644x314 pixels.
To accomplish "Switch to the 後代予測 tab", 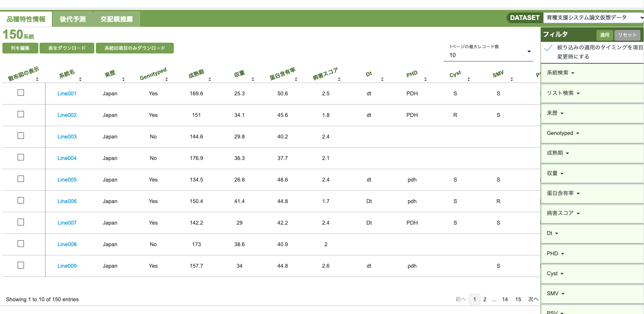I will click(73, 19).
